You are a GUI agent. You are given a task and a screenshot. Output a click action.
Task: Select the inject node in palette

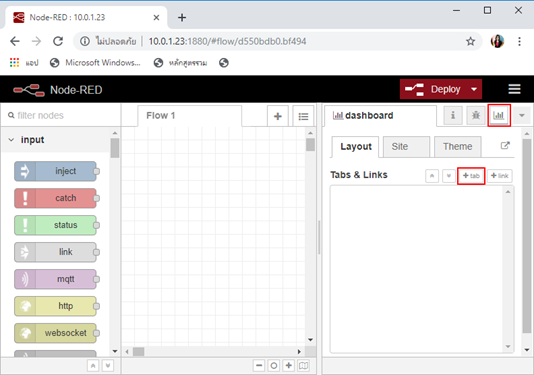tap(56, 171)
